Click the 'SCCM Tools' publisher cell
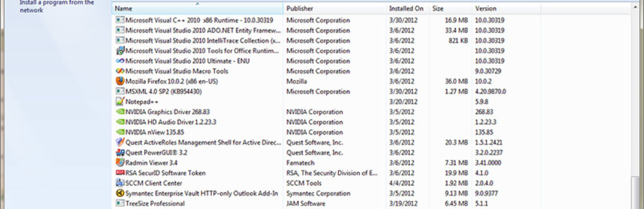644x209 pixels. (304, 183)
